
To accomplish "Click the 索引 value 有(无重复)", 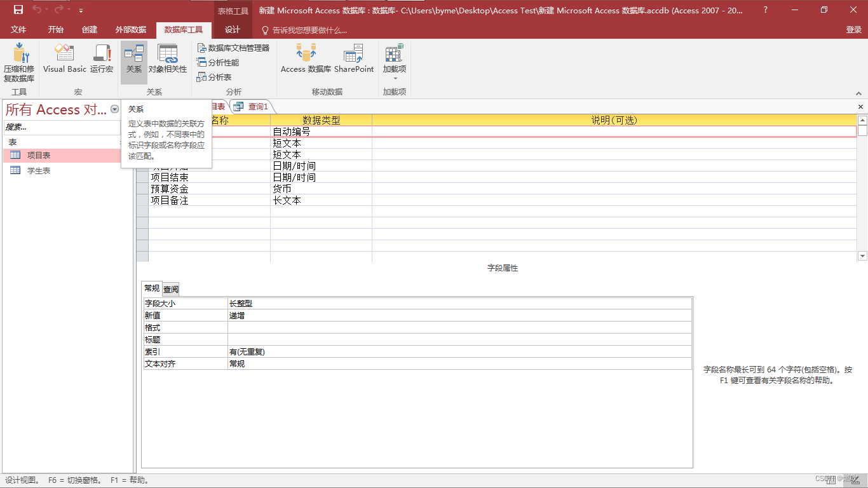I will [x=459, y=351].
